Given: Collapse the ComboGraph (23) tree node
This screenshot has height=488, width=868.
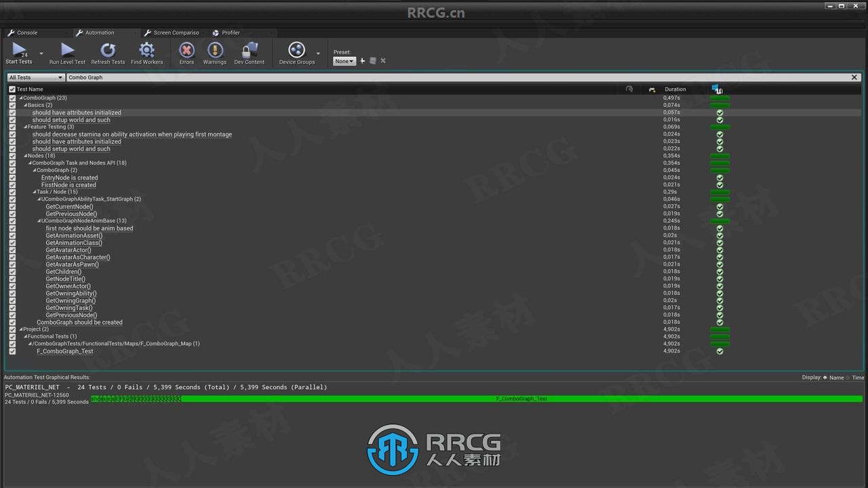Looking at the screenshot, I should point(21,98).
